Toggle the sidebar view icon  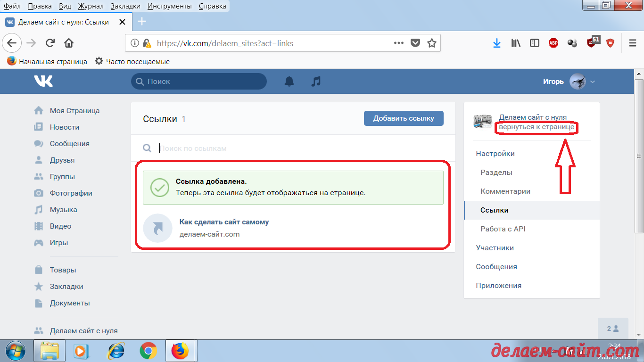click(x=535, y=43)
